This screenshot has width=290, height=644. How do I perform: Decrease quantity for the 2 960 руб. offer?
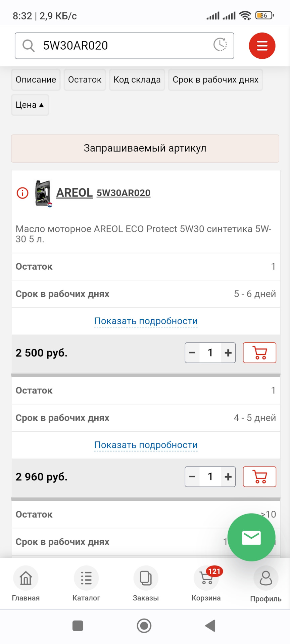pos(192,477)
